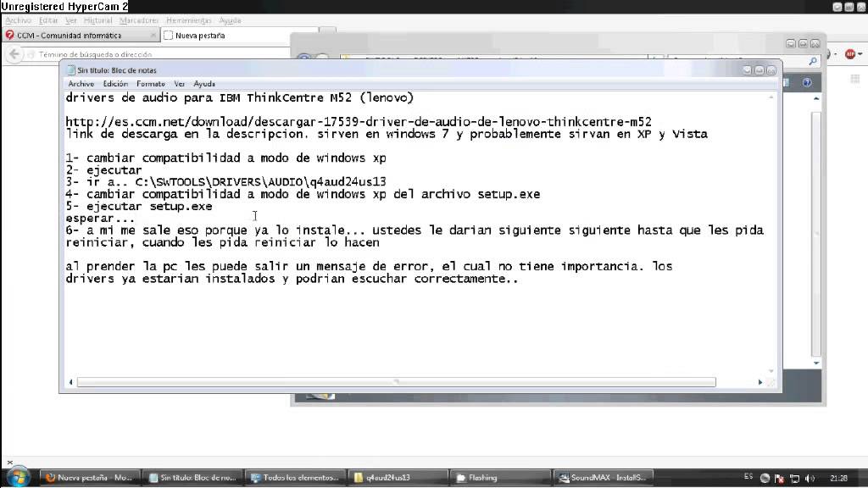Open Firefox's Archivo menu
The height and width of the screenshot is (488, 868).
pos(19,20)
